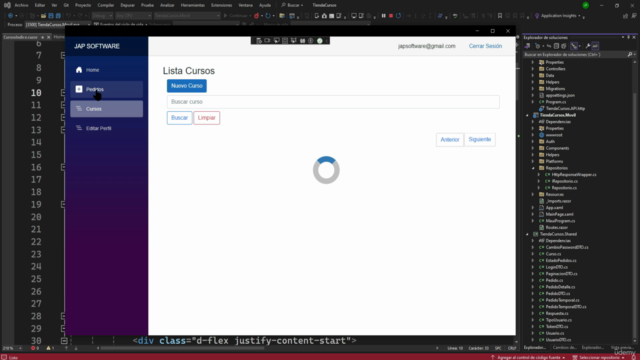Image resolution: width=640 pixels, height=360 pixels.
Task: Open the Debug configuration dropdown
Action: (x=102, y=16)
